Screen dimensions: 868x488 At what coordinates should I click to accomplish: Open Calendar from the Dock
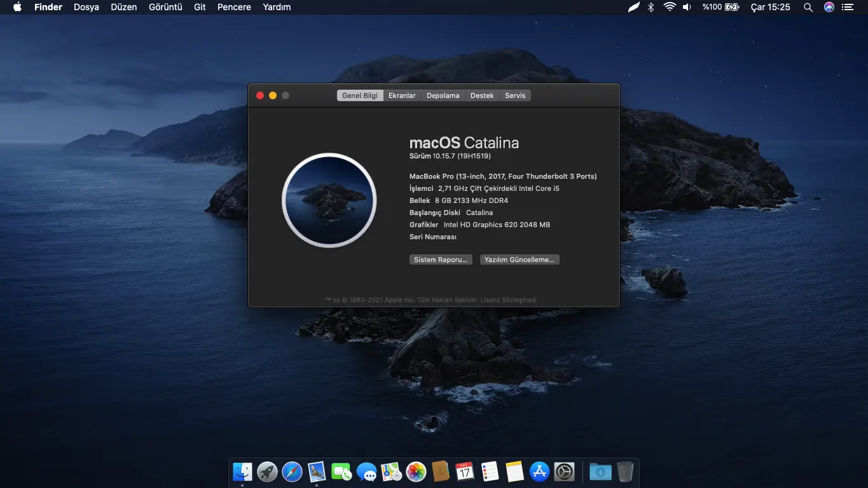(x=465, y=471)
